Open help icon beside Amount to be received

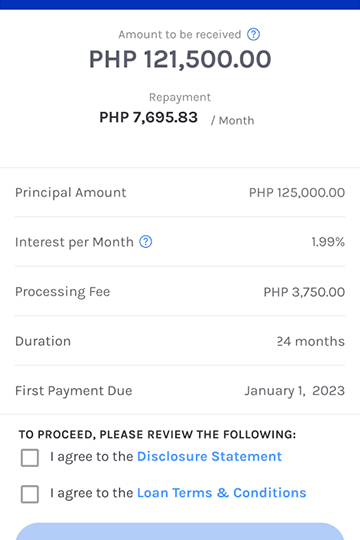(254, 34)
